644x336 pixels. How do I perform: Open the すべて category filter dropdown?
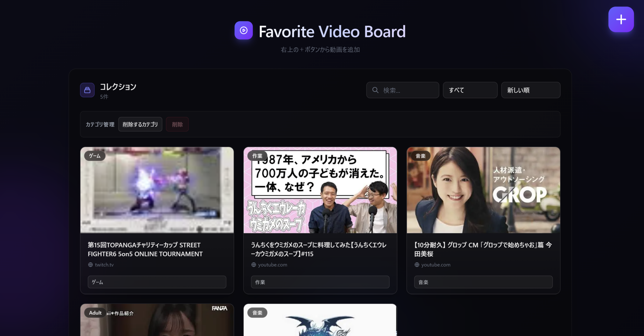(470, 90)
